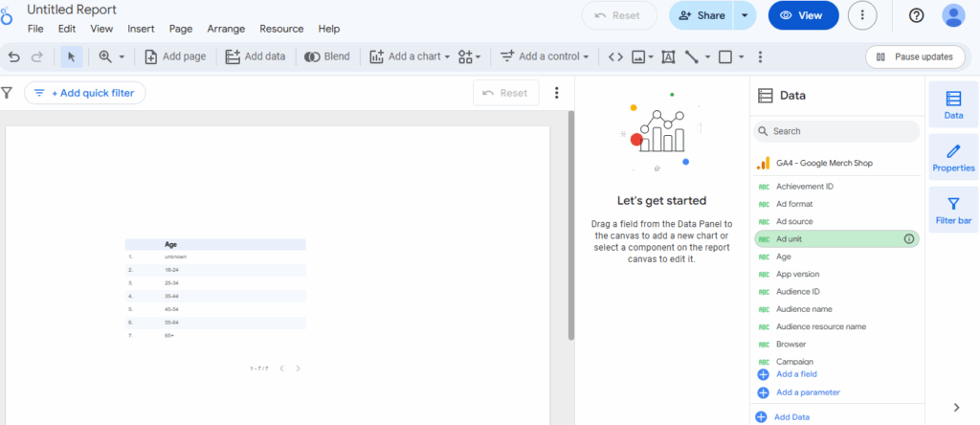Image resolution: width=980 pixels, height=425 pixels.
Task: Open the Add a control dropdown
Action: (x=545, y=56)
